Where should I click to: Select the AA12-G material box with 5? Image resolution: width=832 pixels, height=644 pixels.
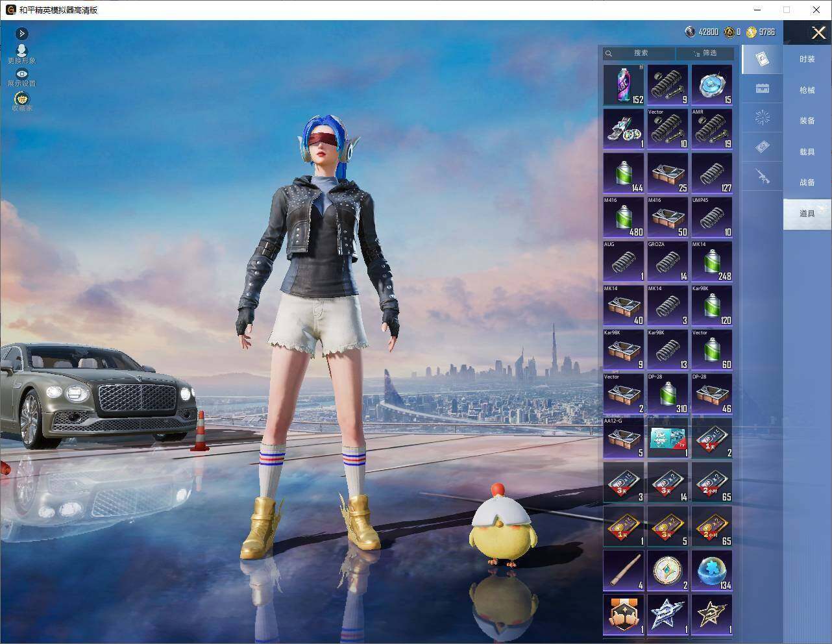624,438
